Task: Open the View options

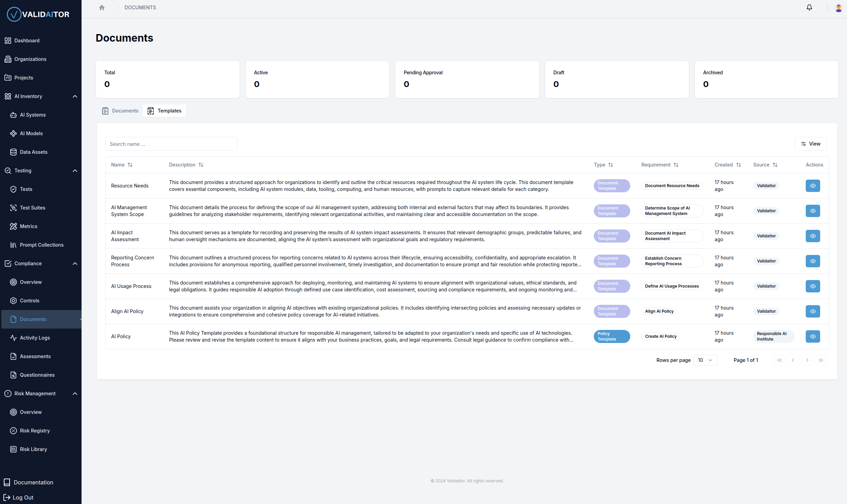Action: click(x=811, y=143)
